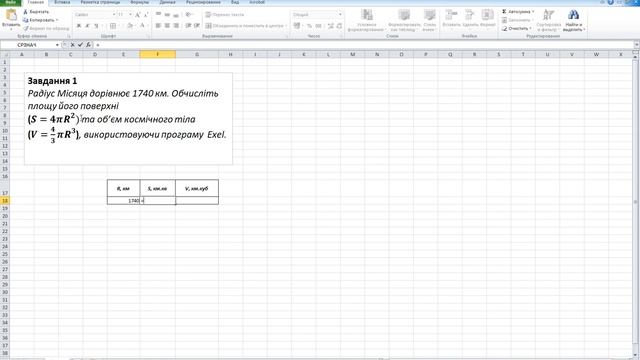Open the cell borders button
The width and height of the screenshot is (640, 360).
113,26
